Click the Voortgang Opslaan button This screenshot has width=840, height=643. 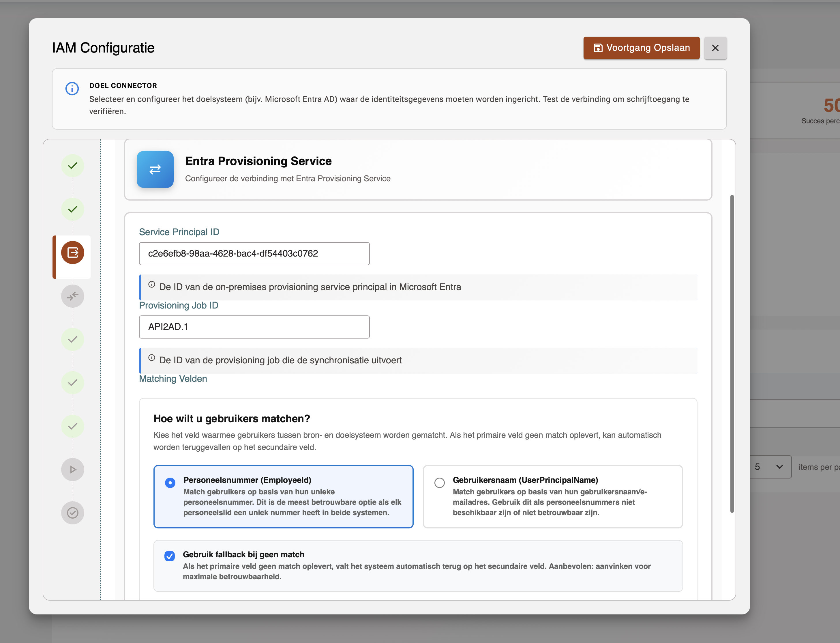point(641,47)
